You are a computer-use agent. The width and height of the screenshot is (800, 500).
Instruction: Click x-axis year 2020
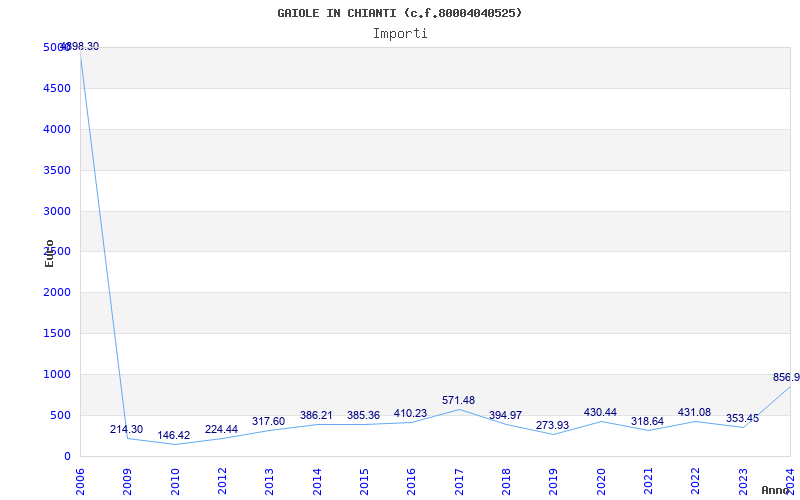coord(601,481)
